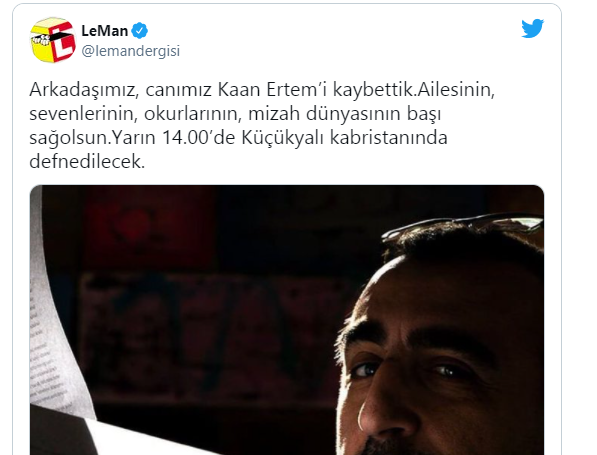Click the word "sağolsun.Yarın"

pos(93,138)
